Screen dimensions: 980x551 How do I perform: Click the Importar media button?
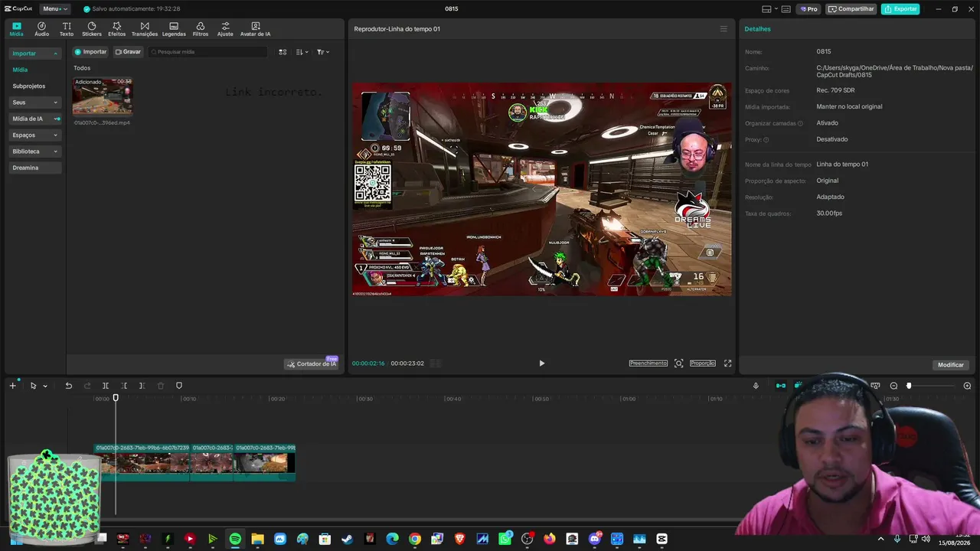tap(90, 52)
